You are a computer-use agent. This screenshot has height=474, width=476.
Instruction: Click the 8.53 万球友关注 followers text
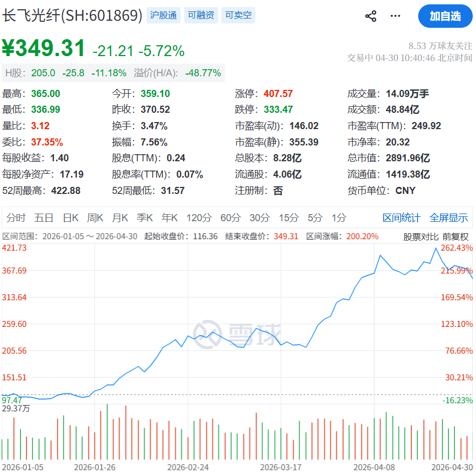point(440,46)
